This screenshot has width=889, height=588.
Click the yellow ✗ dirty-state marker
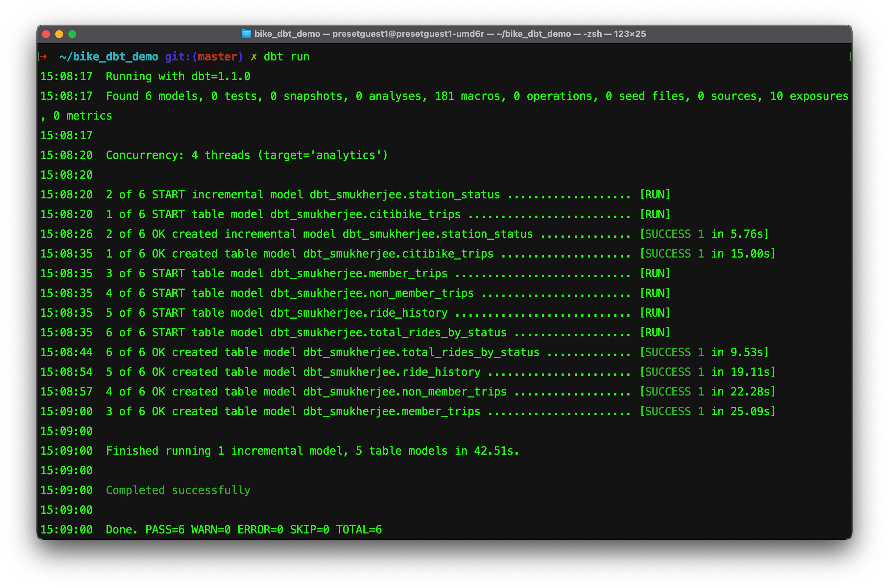click(254, 57)
